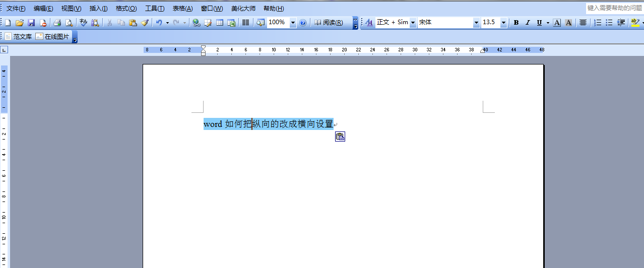This screenshot has width=644, height=268.
Task: Open the Columns layout button
Action: tap(245, 23)
